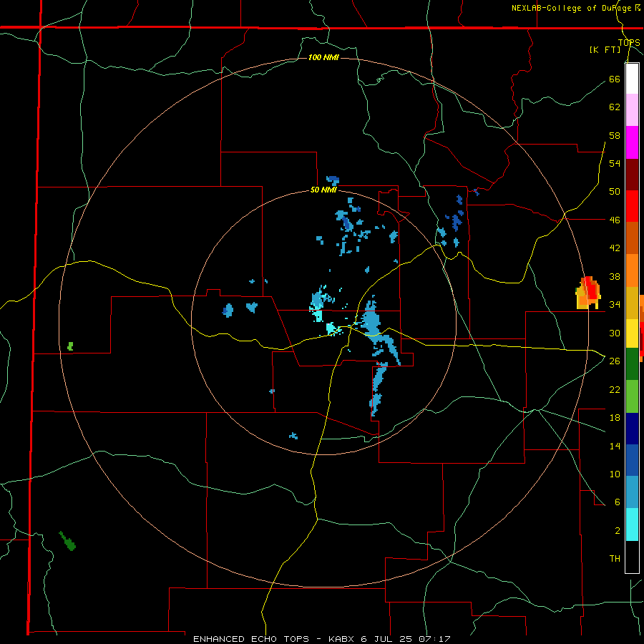Click the '42' scale label

point(615,248)
